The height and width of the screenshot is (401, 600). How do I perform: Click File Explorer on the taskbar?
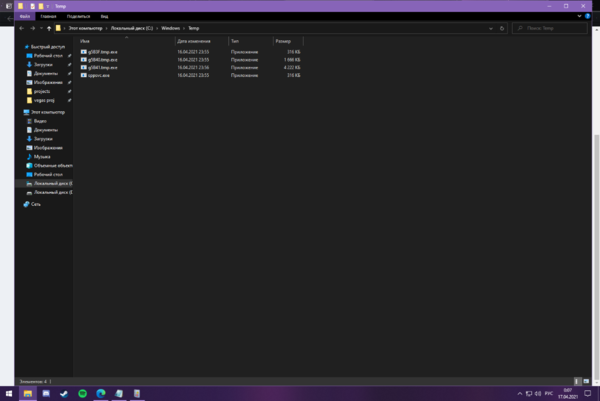click(28, 394)
